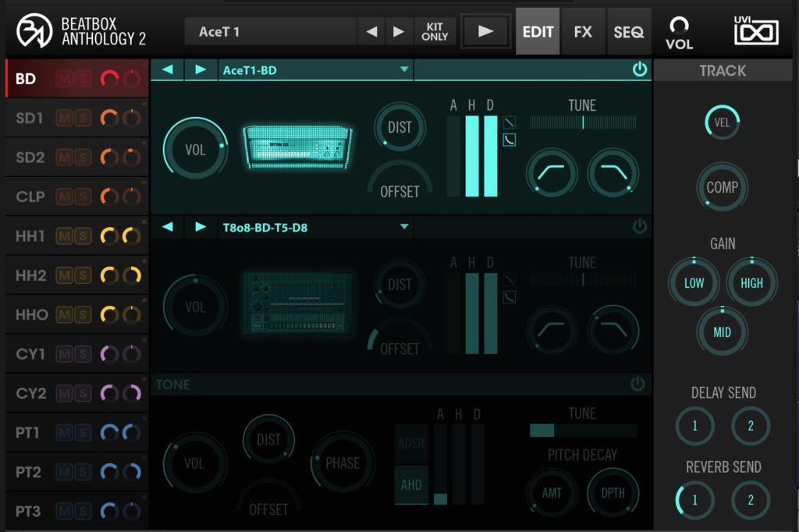Start playback with the play button
The height and width of the screenshot is (532, 799).
(x=485, y=32)
